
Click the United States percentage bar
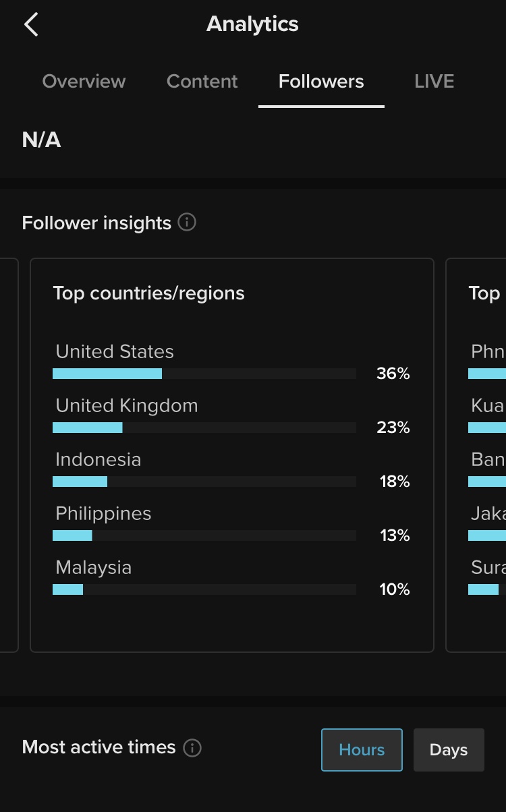coord(204,374)
